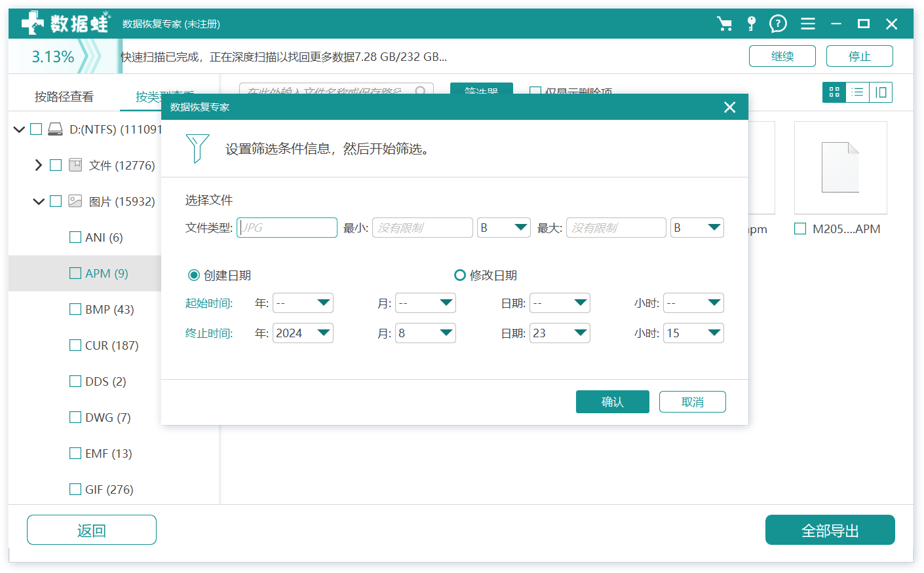Click the 文件类型 input field
Viewport: 924px width, 573px height.
pyautogui.click(x=287, y=228)
